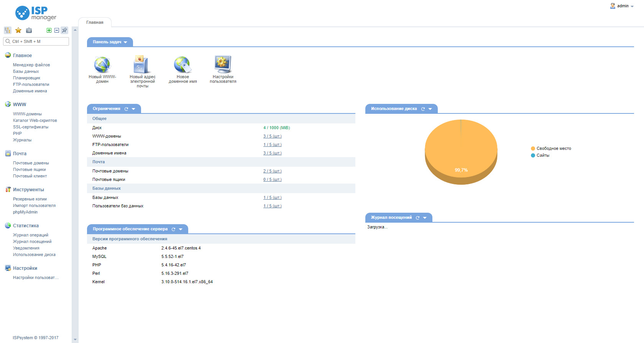Expand all menu sections with plus icon
Viewport: 644px width, 343px height.
pos(49,30)
